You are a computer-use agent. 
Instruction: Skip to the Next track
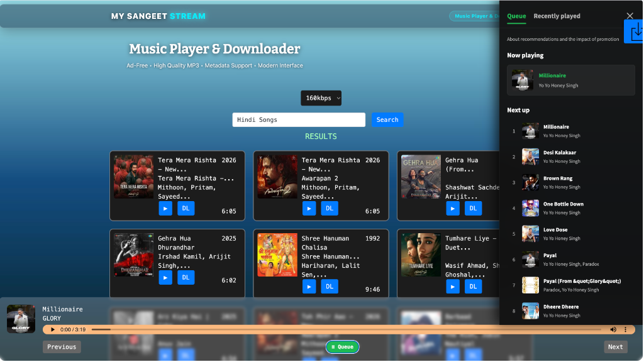[615, 347]
